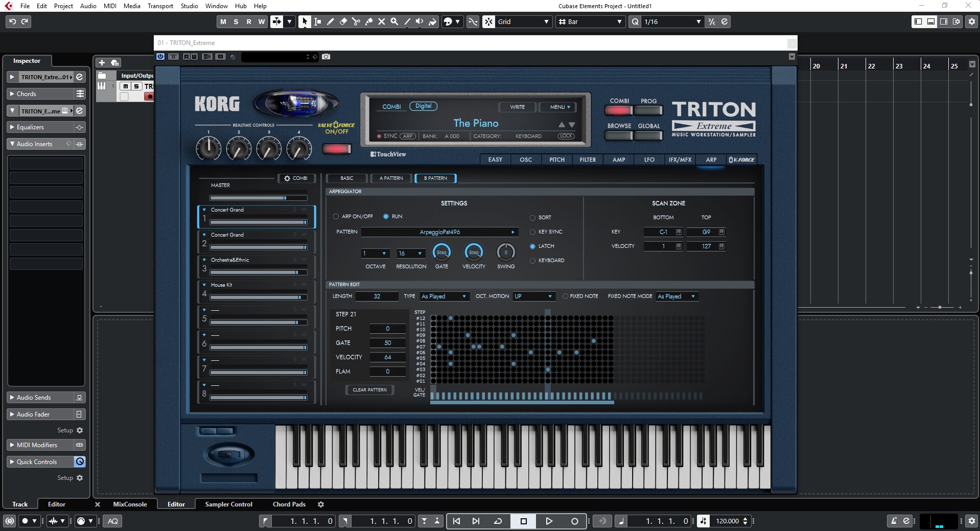Select the Zoom magnifier tool
The height and width of the screenshot is (531, 980).
click(394, 21)
